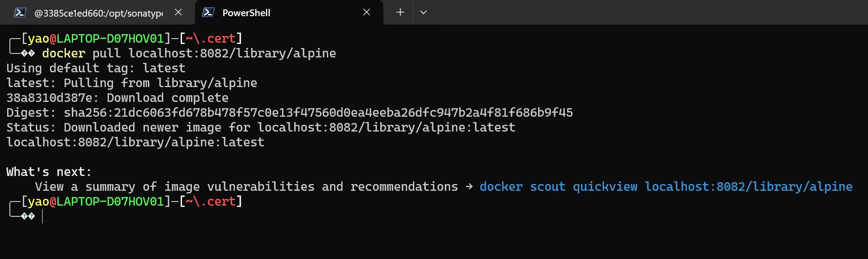Click the docker pull command text

coord(189,53)
